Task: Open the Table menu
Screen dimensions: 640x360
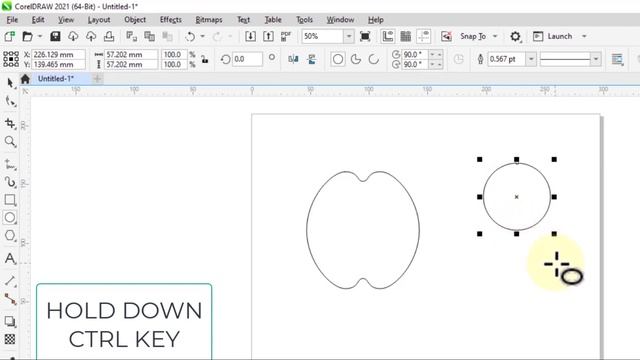Action: click(273, 20)
